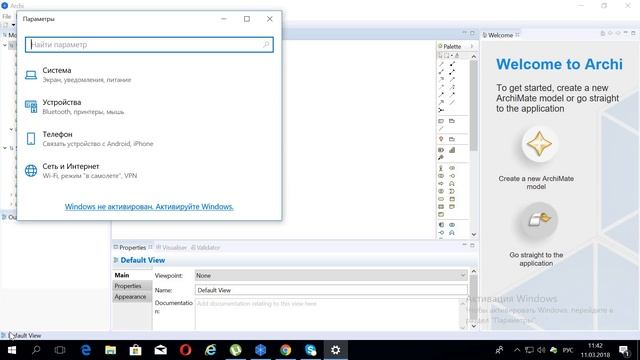Image resolution: width=640 pixels, height=360 pixels.
Task: Select the Capability element in Palette
Action: click(x=452, y=150)
